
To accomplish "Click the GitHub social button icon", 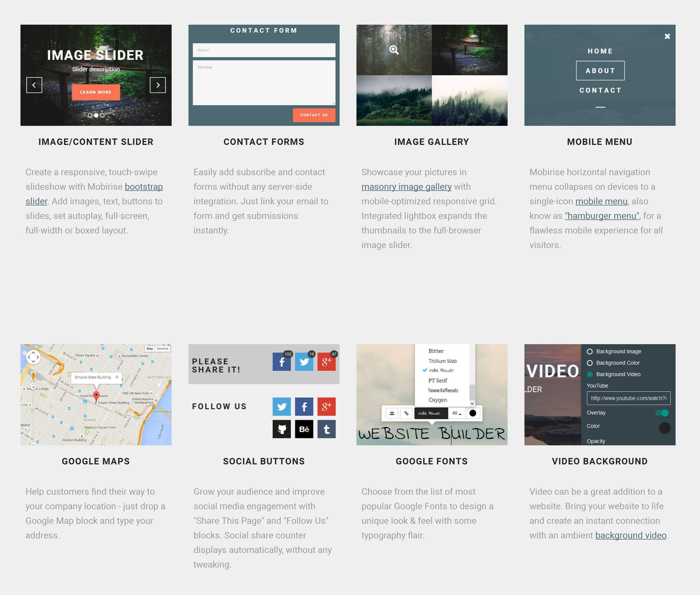I will pos(282,429).
